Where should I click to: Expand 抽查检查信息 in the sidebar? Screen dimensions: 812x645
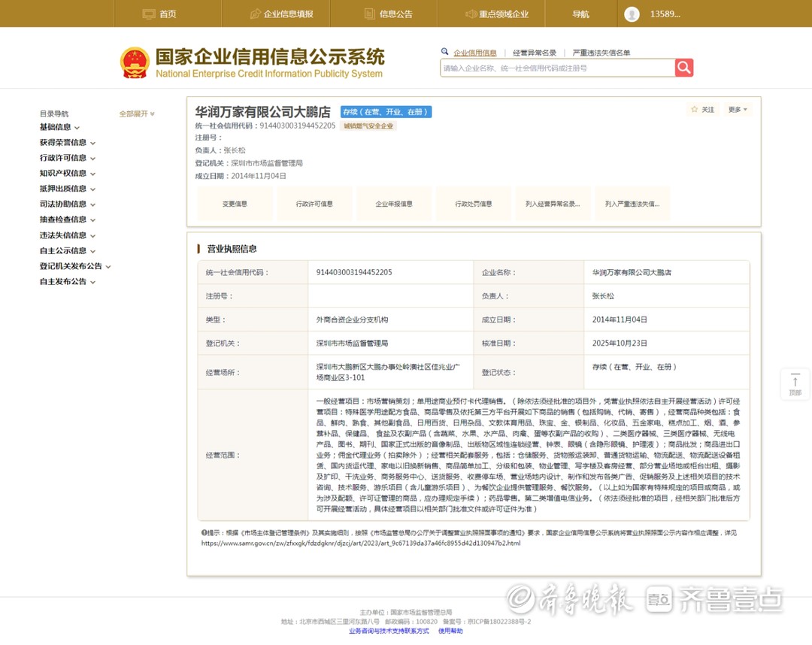click(x=68, y=220)
